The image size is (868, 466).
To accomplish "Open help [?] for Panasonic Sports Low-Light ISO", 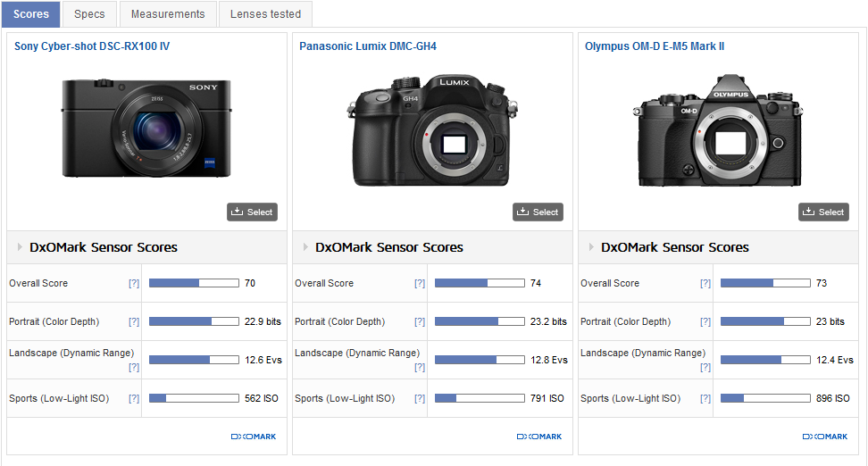I will point(420,398).
